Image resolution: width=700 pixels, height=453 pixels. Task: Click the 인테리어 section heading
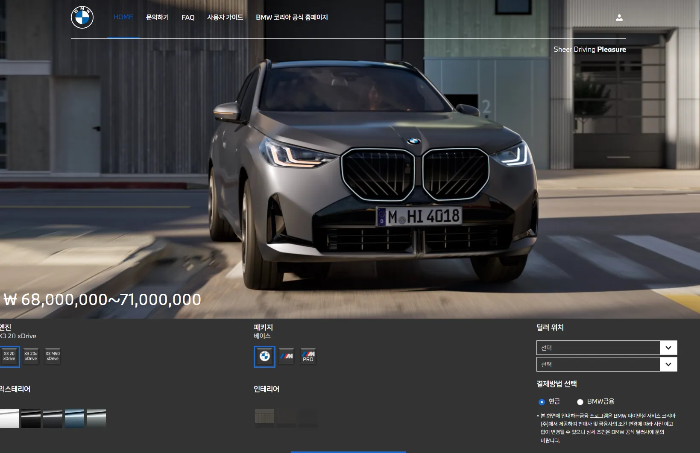pyautogui.click(x=267, y=389)
